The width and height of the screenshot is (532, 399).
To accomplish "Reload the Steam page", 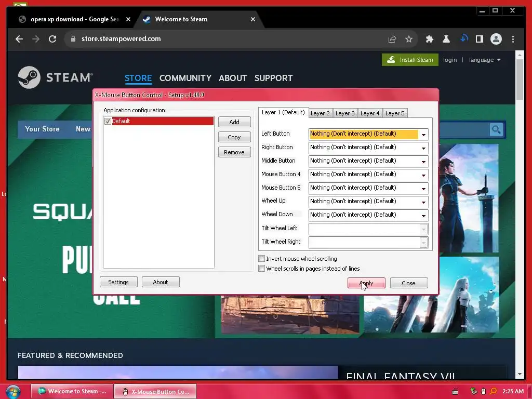I will coord(52,39).
